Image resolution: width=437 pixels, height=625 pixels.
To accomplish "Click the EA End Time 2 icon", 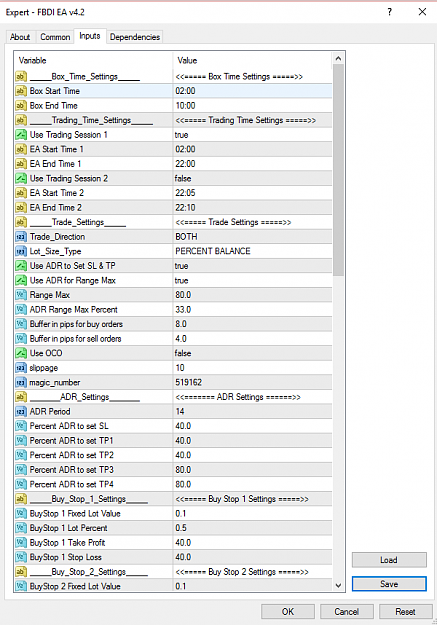I will point(21,207).
